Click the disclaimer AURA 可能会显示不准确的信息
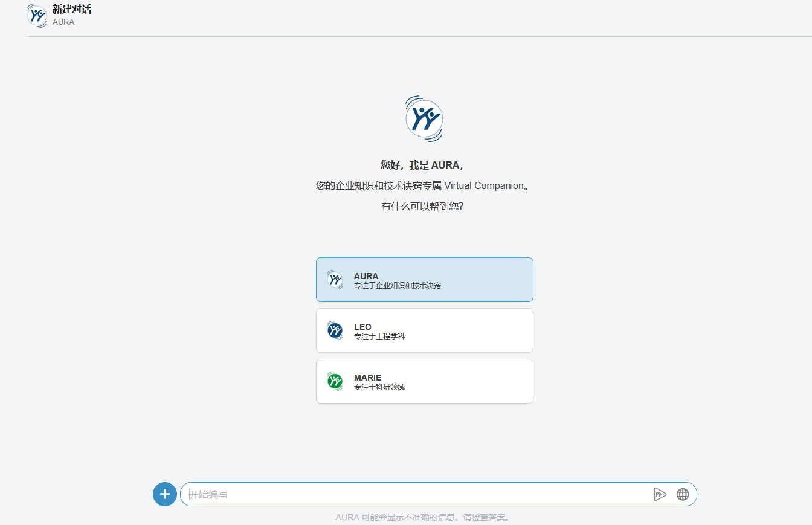The height and width of the screenshot is (525, 812). coord(424,517)
